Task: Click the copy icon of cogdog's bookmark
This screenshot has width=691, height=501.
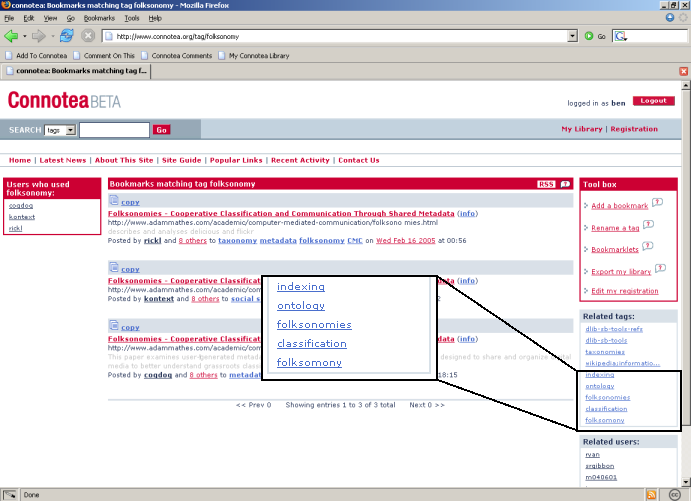Action: 114,326
